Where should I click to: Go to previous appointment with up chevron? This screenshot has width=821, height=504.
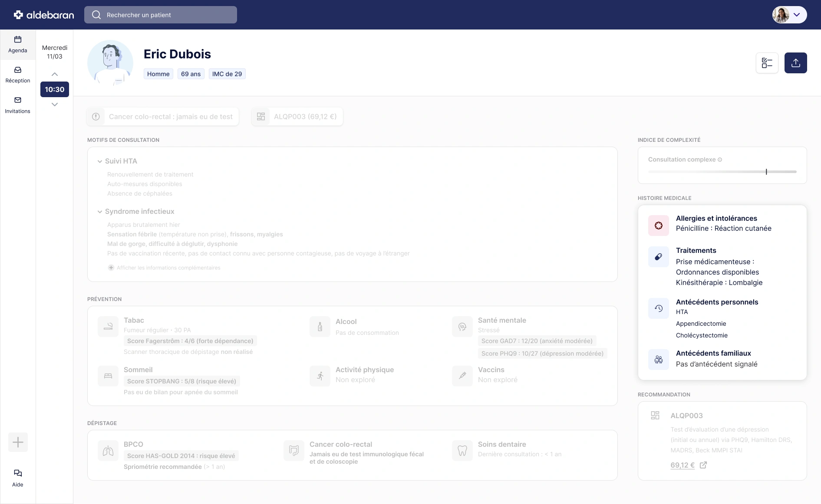55,74
